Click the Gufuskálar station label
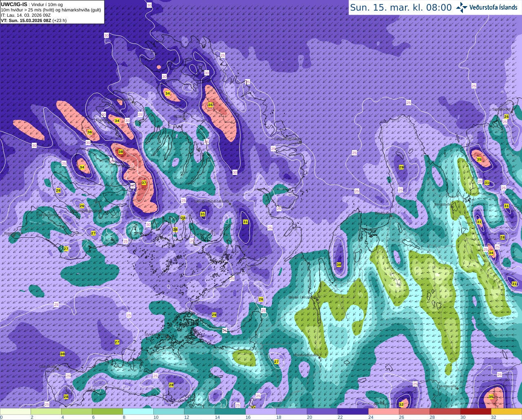 click(x=48, y=366)
